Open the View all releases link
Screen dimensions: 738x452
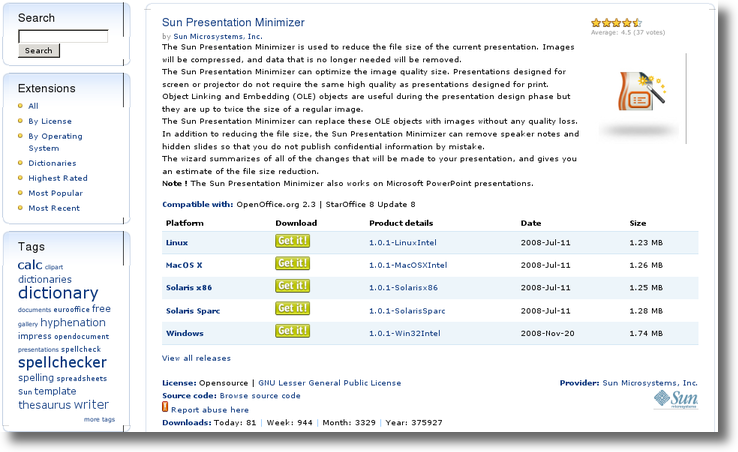tap(196, 358)
